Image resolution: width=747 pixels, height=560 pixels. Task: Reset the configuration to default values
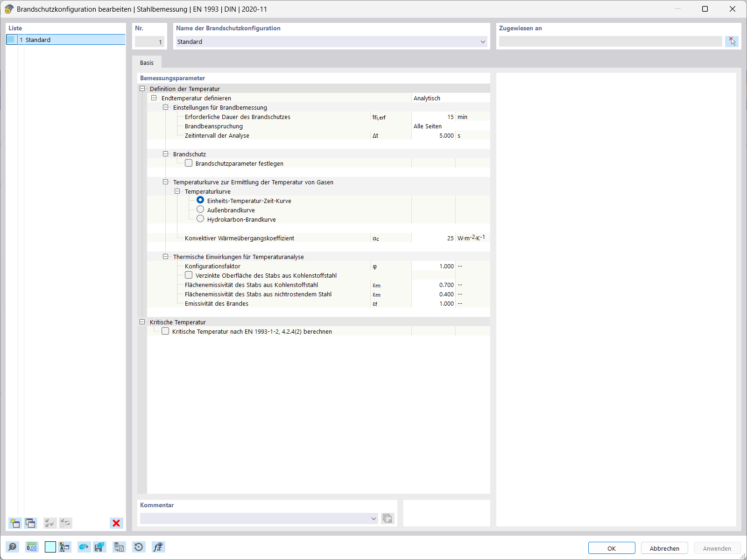139,547
